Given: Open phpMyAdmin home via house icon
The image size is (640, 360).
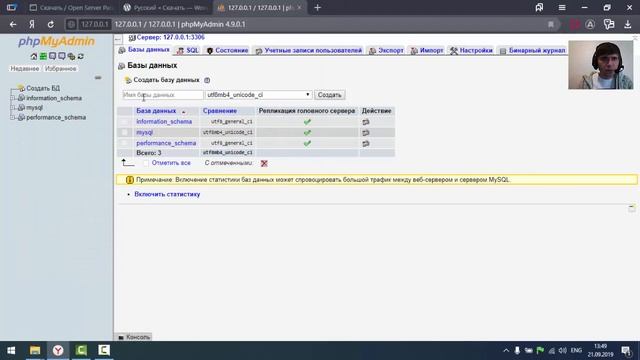Looking at the screenshot, I should click(x=34, y=56).
